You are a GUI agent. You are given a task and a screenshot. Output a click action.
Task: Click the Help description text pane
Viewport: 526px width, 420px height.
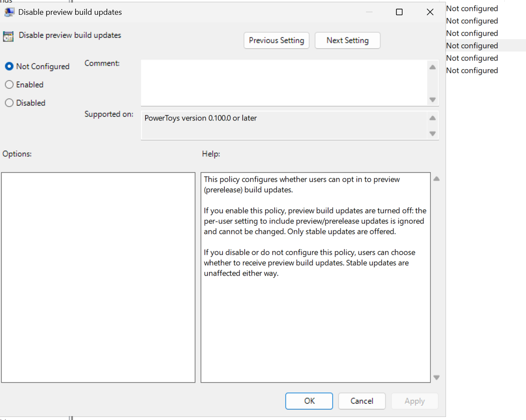pos(316,277)
